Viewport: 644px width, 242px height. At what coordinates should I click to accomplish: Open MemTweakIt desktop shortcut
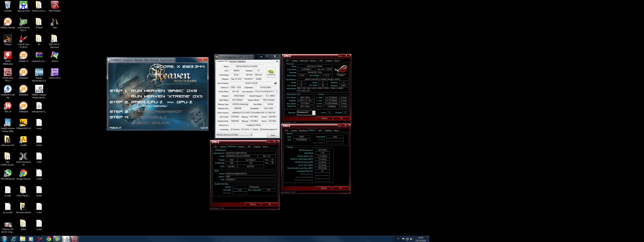54,6
